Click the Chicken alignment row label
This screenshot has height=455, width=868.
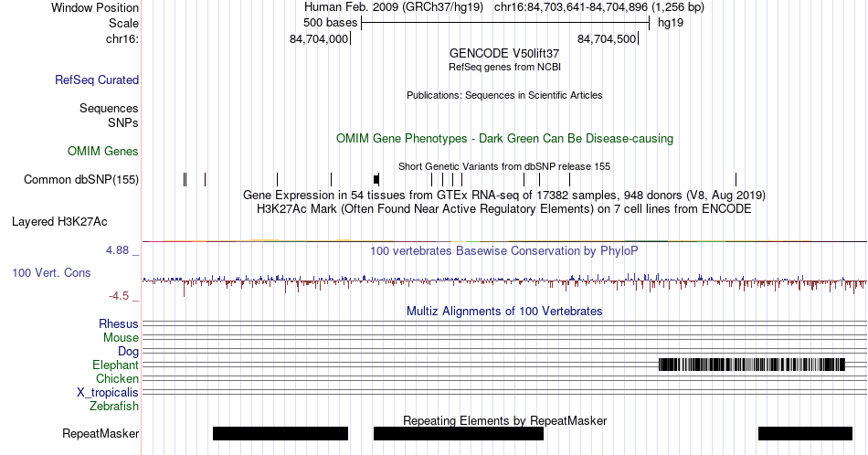click(x=117, y=378)
